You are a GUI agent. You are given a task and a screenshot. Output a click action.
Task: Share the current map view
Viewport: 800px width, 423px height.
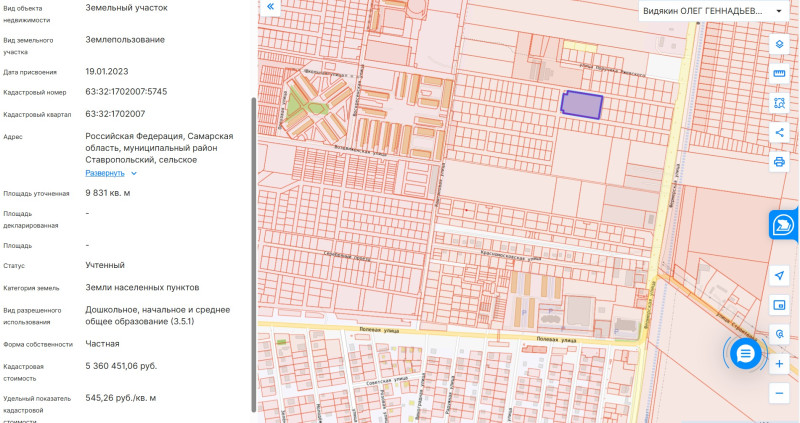[x=779, y=132]
